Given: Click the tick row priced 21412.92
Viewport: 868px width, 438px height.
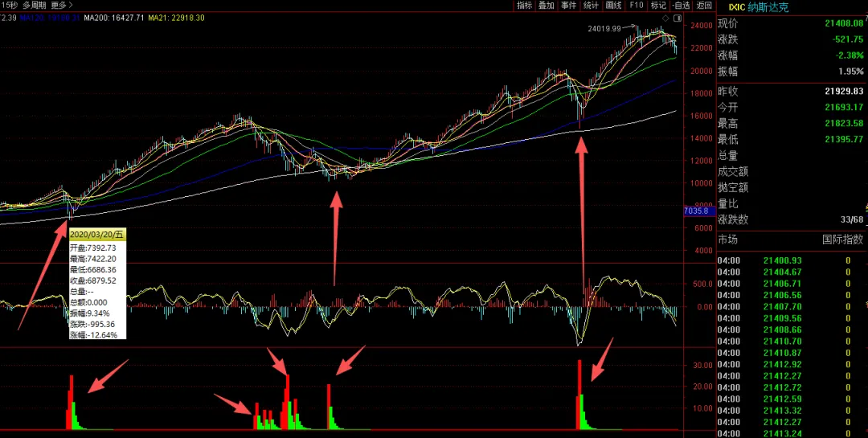Looking at the screenshot, I should 791,364.
